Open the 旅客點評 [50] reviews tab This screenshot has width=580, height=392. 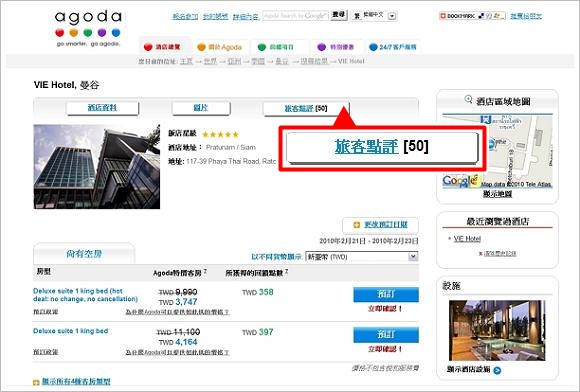pyautogui.click(x=306, y=108)
